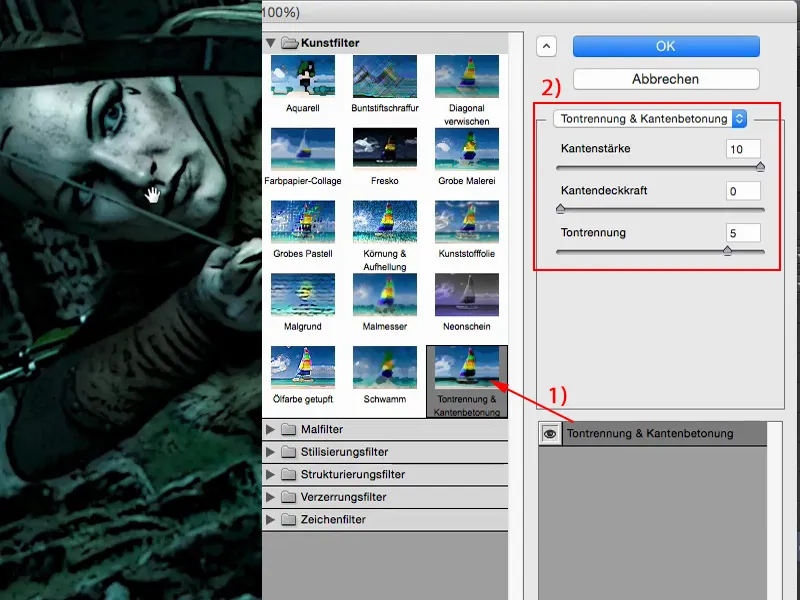Expand the Stilisierungsfilter folder
This screenshot has height=600, width=800.
click(270, 452)
